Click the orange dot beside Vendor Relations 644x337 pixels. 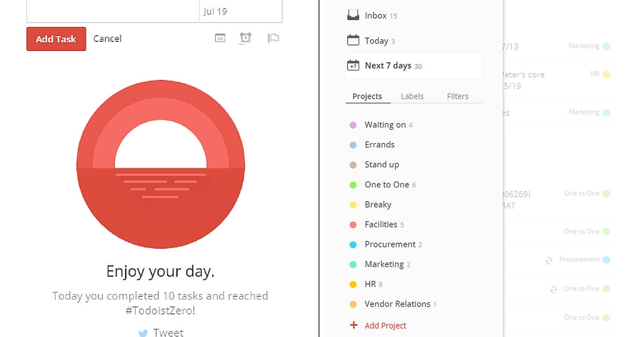[x=353, y=304]
